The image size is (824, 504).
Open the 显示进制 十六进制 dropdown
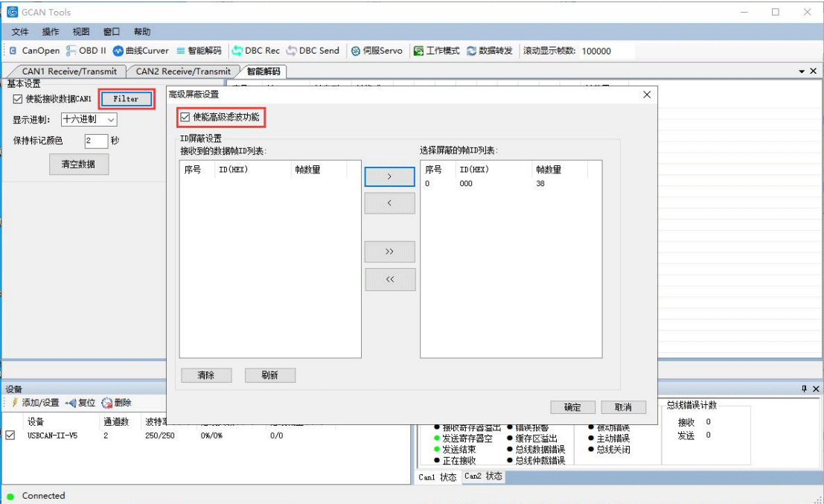point(89,119)
